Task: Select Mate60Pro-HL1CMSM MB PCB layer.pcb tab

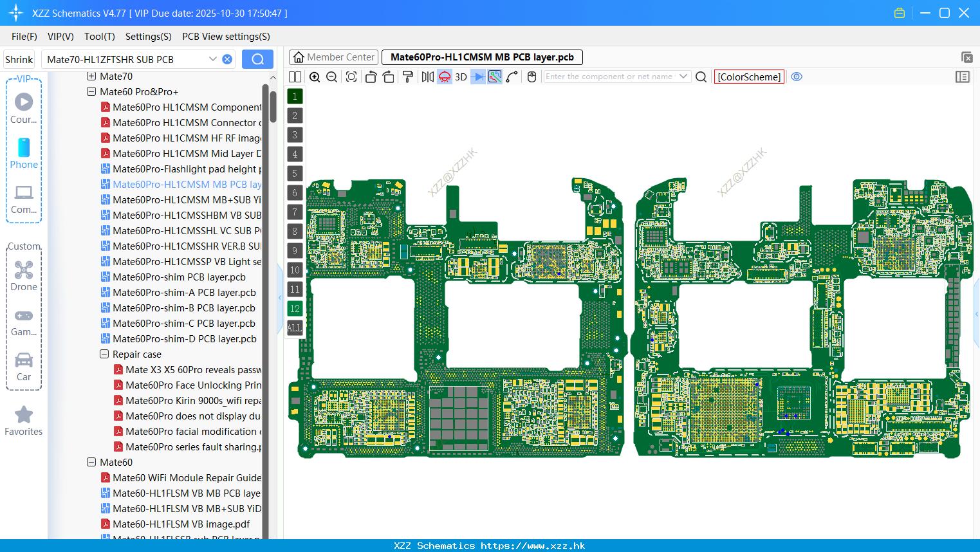Action: click(482, 57)
